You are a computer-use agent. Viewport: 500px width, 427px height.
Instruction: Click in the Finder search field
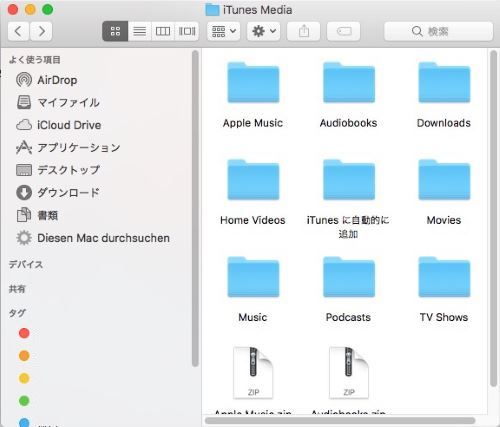pos(438,31)
